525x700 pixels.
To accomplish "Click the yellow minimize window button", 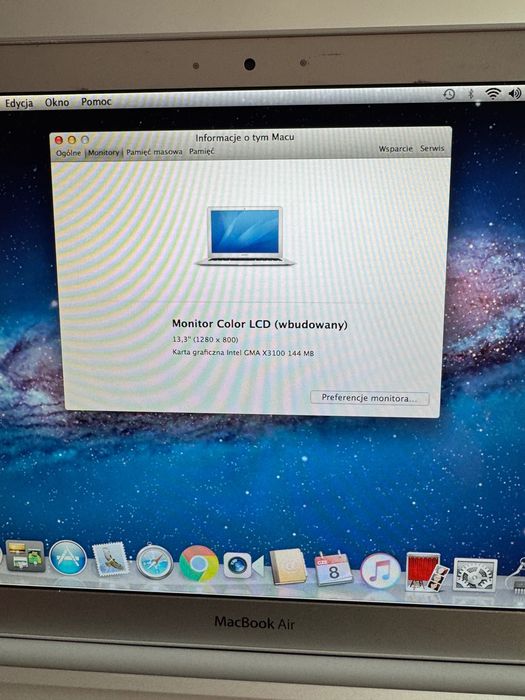I will [72, 140].
